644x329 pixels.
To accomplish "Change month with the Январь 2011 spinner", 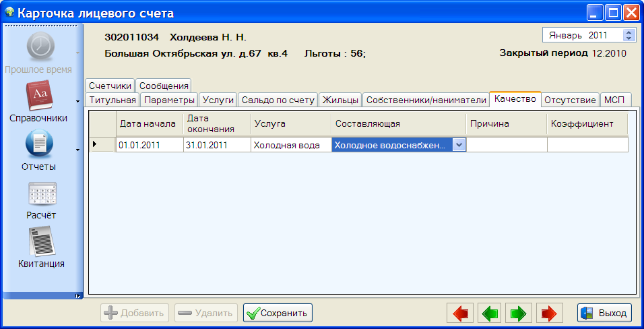I will [629, 35].
